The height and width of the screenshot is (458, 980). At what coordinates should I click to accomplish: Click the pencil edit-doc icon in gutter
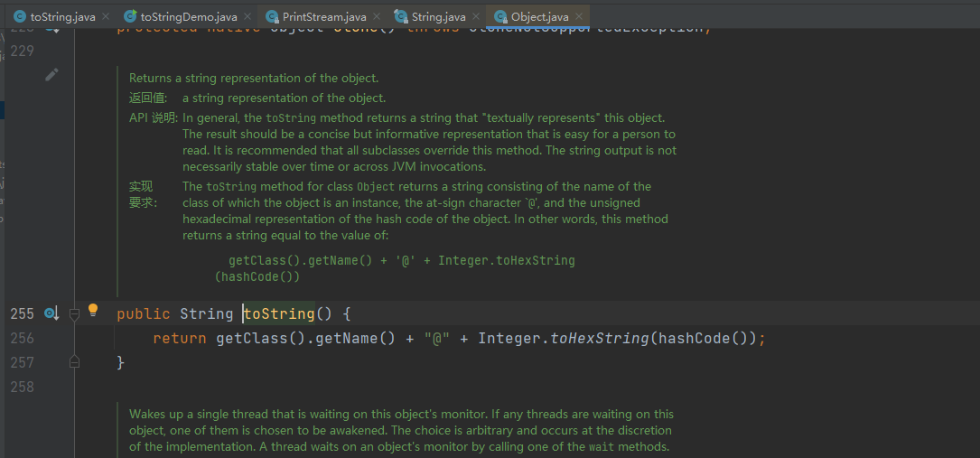51,75
